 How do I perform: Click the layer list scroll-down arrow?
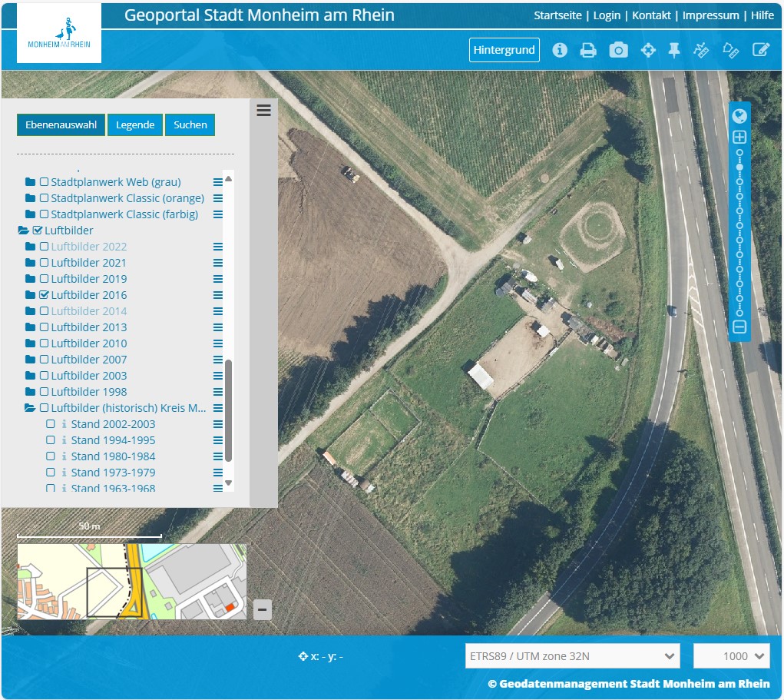[229, 483]
